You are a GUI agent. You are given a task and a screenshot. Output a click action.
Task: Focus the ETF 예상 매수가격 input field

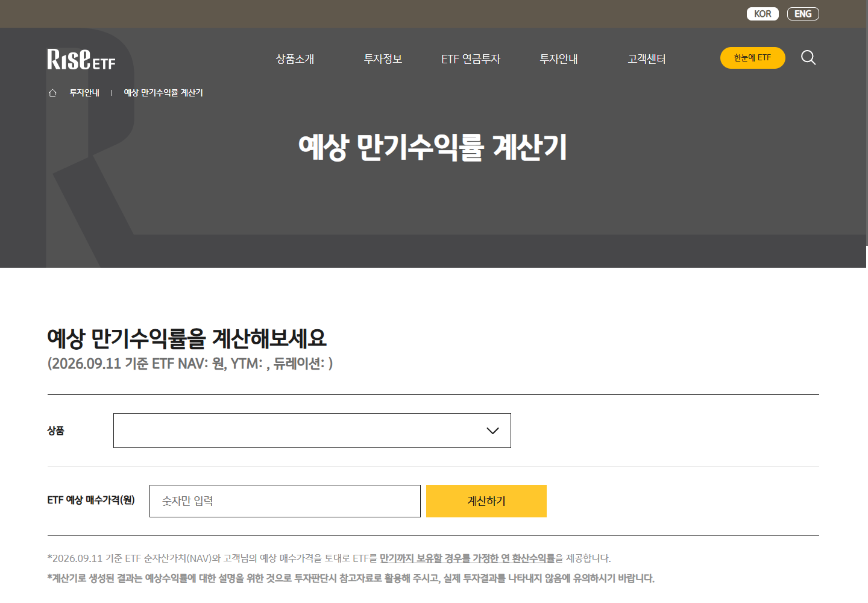[285, 501]
